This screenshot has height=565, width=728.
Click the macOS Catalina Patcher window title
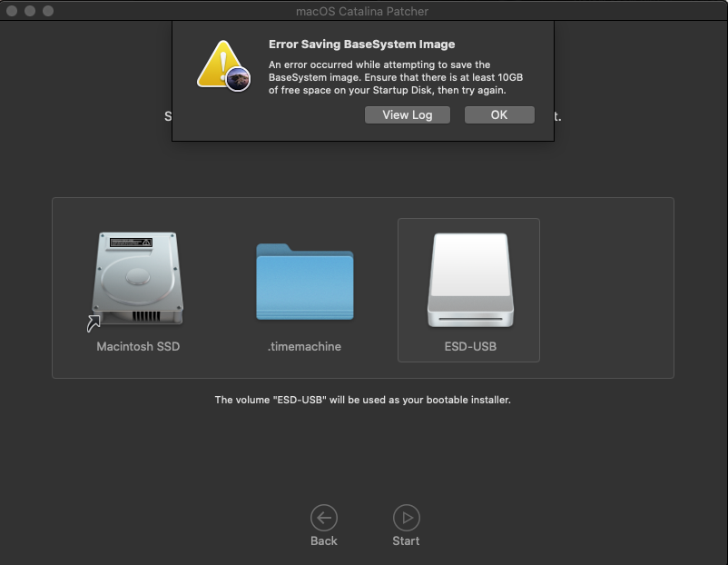pyautogui.click(x=362, y=11)
